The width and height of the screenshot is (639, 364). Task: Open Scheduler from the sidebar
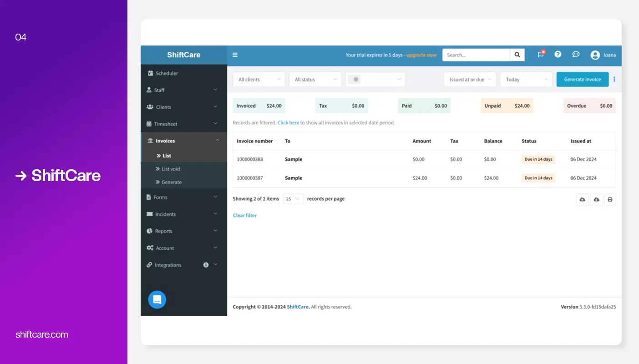point(184,73)
